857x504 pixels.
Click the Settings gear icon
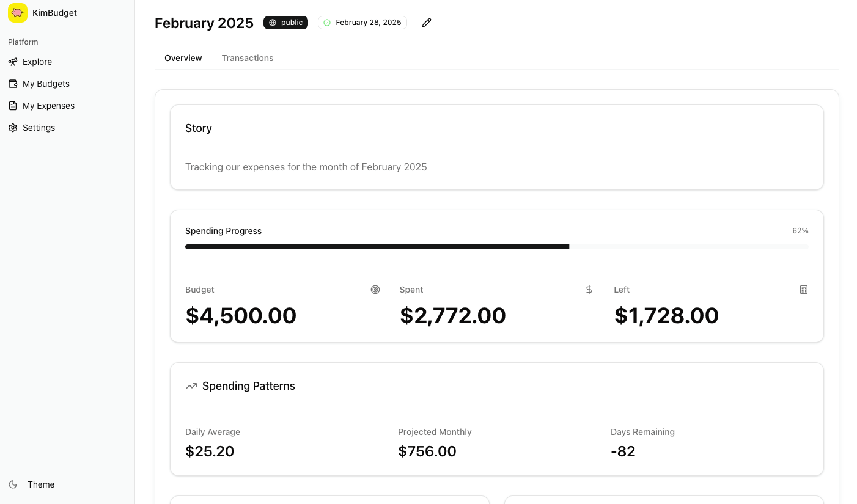(13, 128)
